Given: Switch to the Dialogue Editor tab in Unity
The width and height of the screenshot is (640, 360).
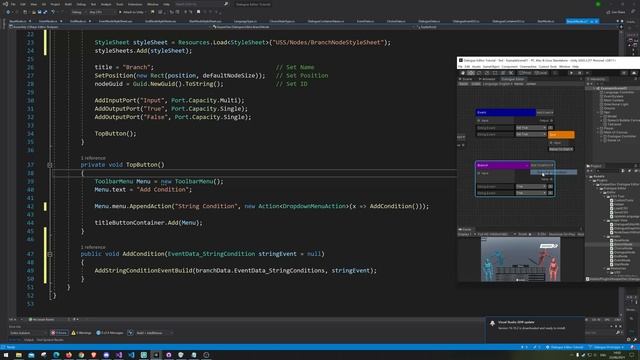Looking at the screenshot, I should click(x=513, y=79).
